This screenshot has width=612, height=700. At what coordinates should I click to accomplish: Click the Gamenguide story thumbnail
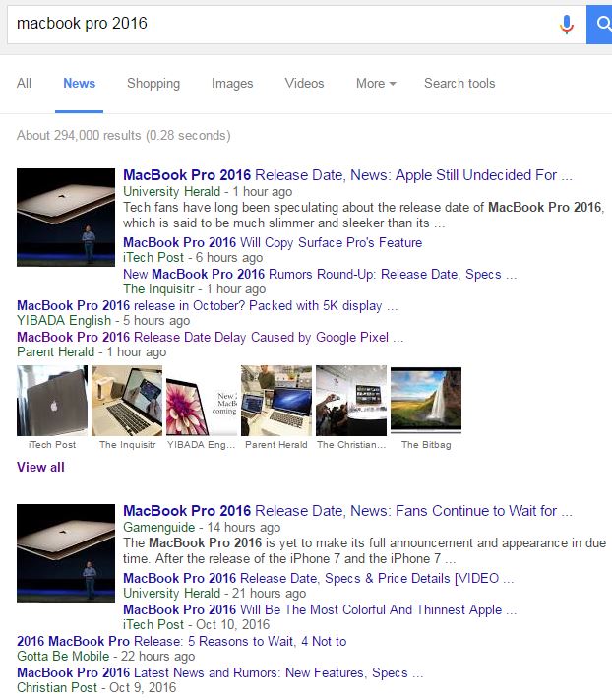(66, 553)
